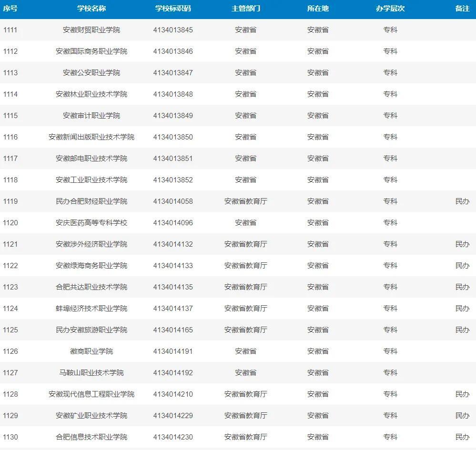Select school name 合肥信息技术职业学院

(91, 437)
